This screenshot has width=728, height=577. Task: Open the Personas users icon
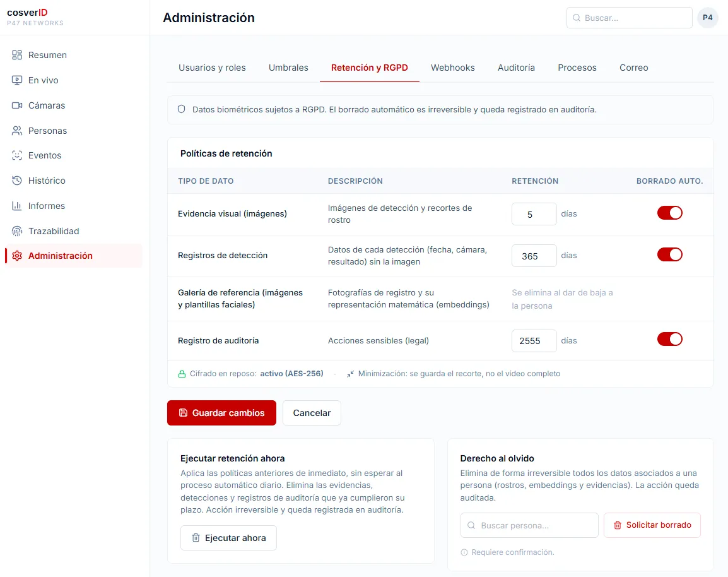pos(16,131)
